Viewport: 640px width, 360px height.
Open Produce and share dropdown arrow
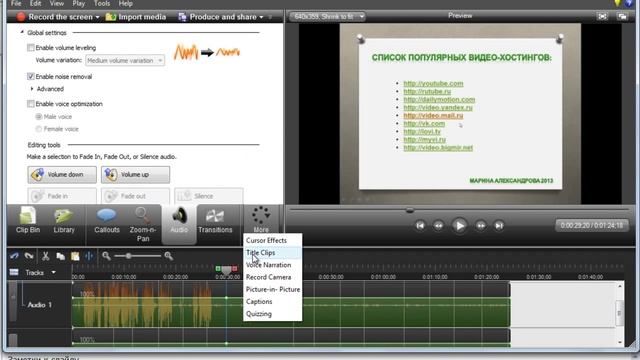click(262, 17)
